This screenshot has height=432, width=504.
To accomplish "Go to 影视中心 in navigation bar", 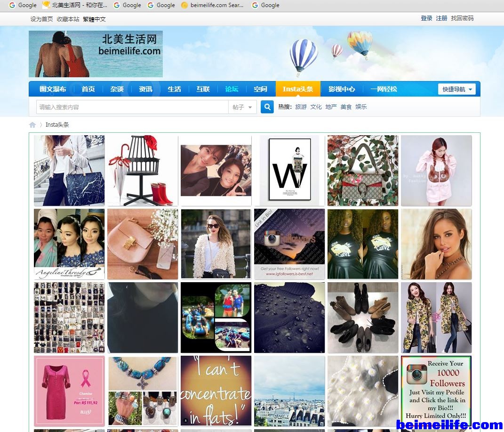I will tap(342, 89).
